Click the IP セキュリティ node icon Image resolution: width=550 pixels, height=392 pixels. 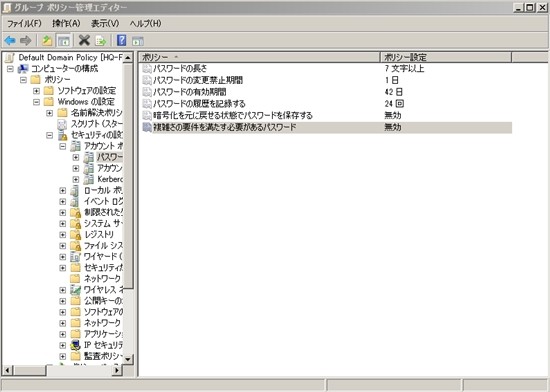pyautogui.click(x=75, y=345)
